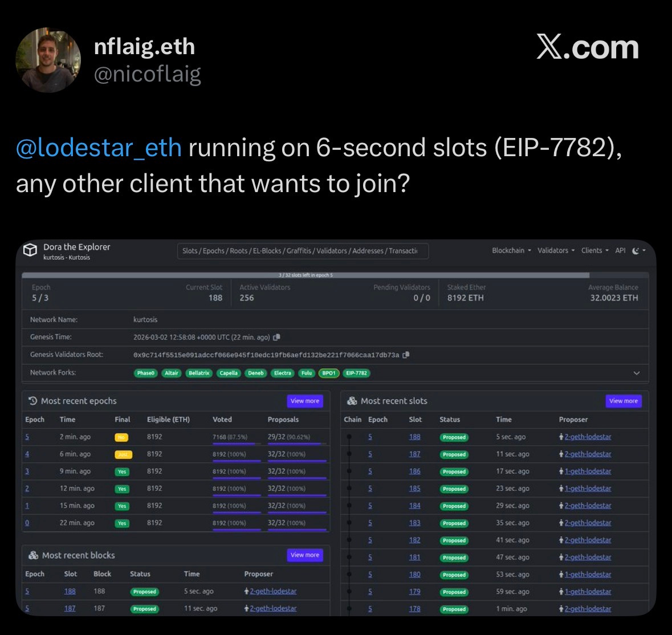This screenshot has height=635, width=672.
Task: Click the validator icon beside slot 188 proposer
Action: pyautogui.click(x=561, y=437)
